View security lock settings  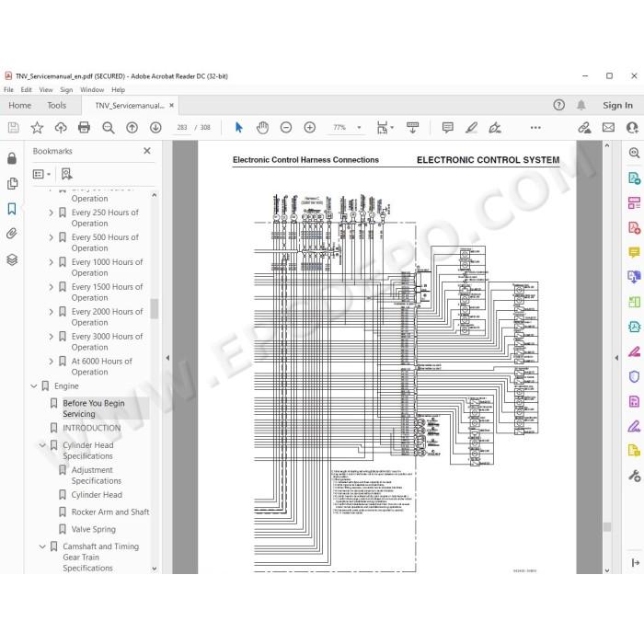(12, 158)
